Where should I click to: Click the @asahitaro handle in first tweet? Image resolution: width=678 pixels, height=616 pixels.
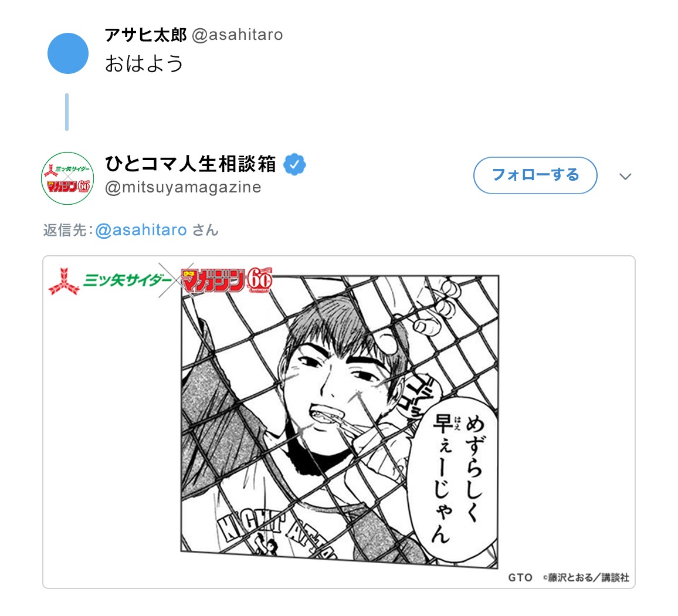[x=238, y=35]
